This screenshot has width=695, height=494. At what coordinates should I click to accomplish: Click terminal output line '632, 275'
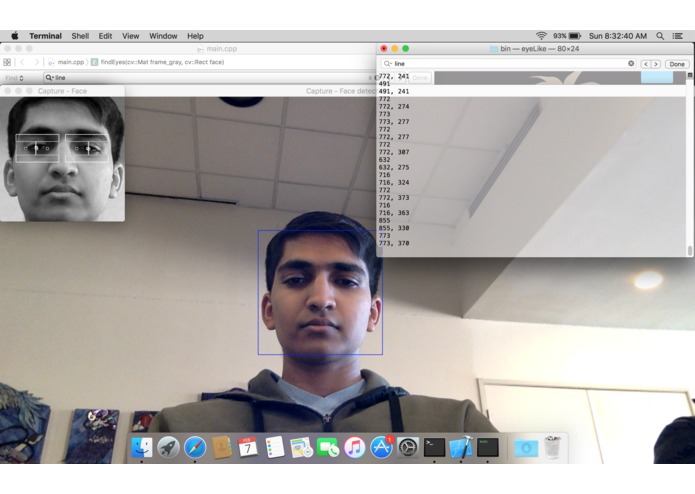click(x=394, y=167)
